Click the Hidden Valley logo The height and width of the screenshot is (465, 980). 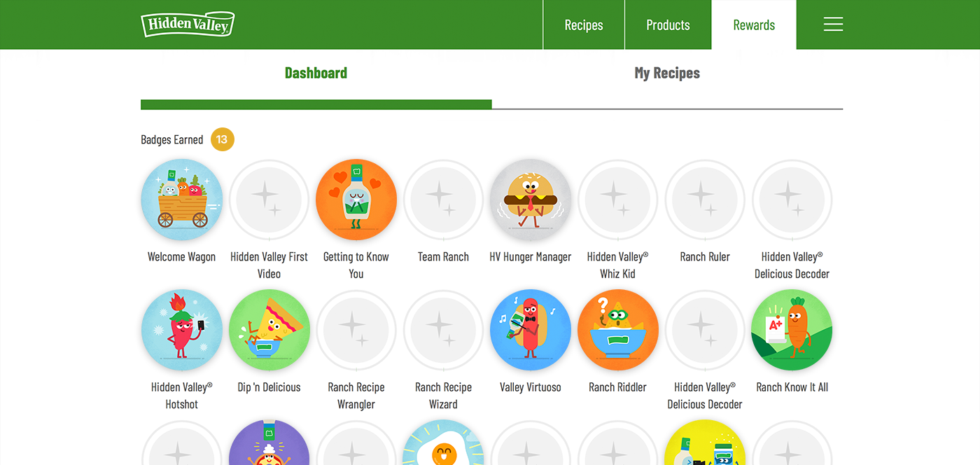tap(188, 25)
